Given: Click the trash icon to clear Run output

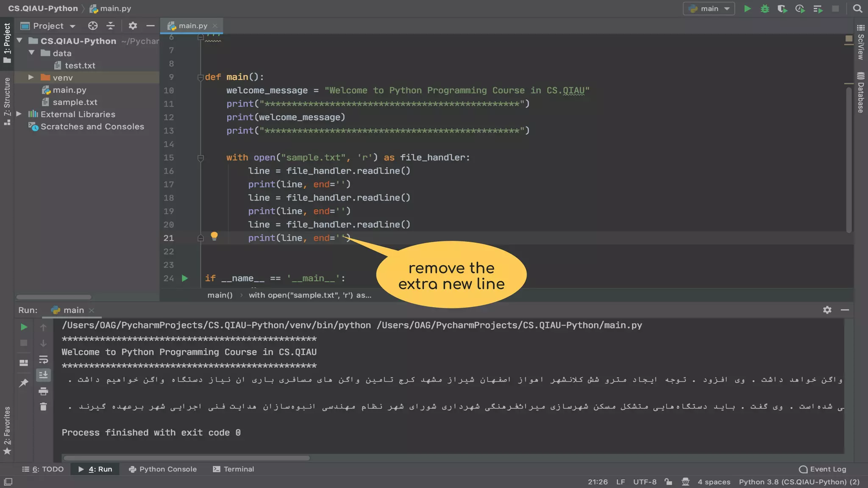Looking at the screenshot, I should point(43,407).
